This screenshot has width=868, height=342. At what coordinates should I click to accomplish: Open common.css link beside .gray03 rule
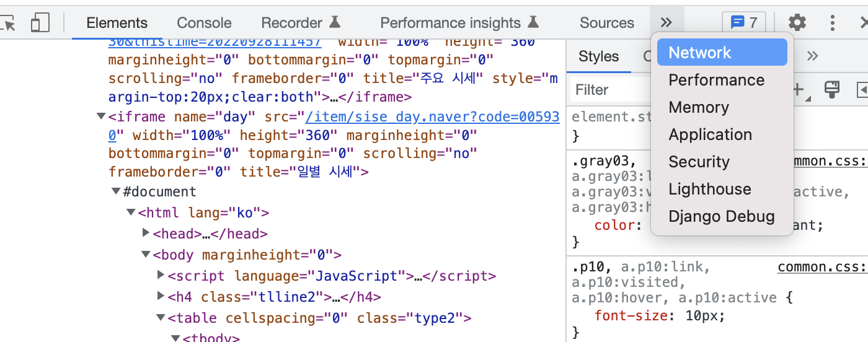(832, 161)
